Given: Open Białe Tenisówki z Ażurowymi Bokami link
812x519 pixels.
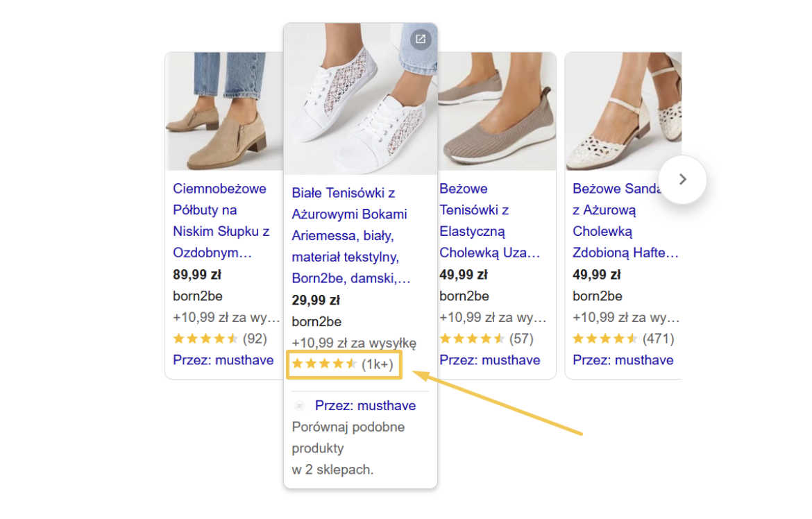Looking at the screenshot, I should (x=351, y=236).
